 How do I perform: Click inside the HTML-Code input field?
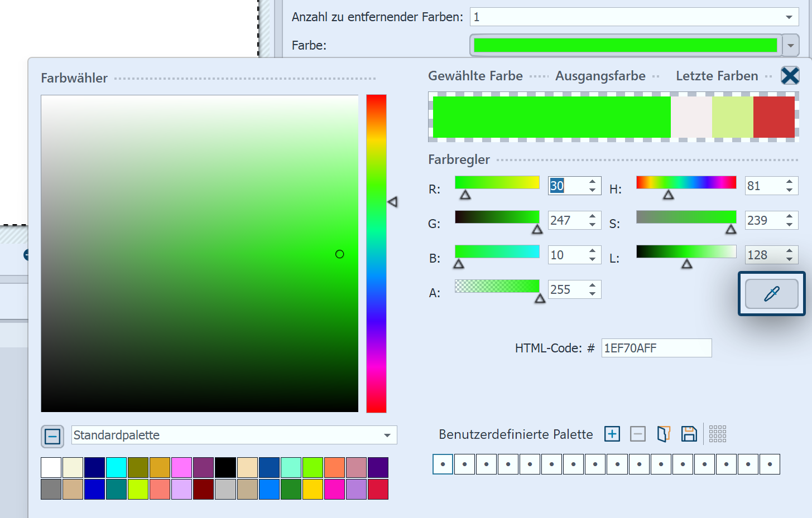pyautogui.click(x=656, y=347)
